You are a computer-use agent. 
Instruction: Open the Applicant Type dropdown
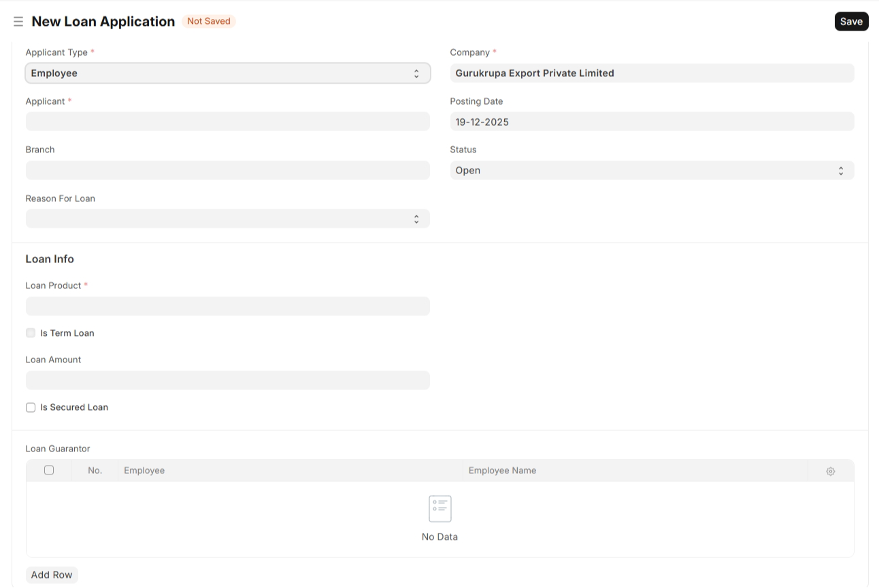228,73
